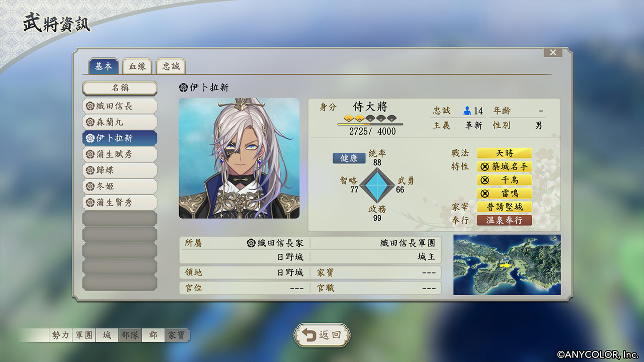Click the 部隊 item in bottom bar

coord(130,335)
